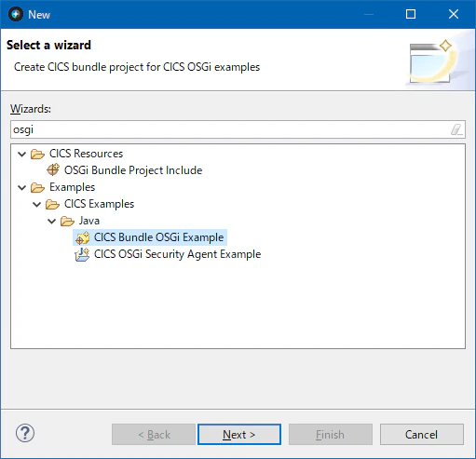Click the Wizards filter text field
The width and height of the screenshot is (476, 459).
coord(238,129)
